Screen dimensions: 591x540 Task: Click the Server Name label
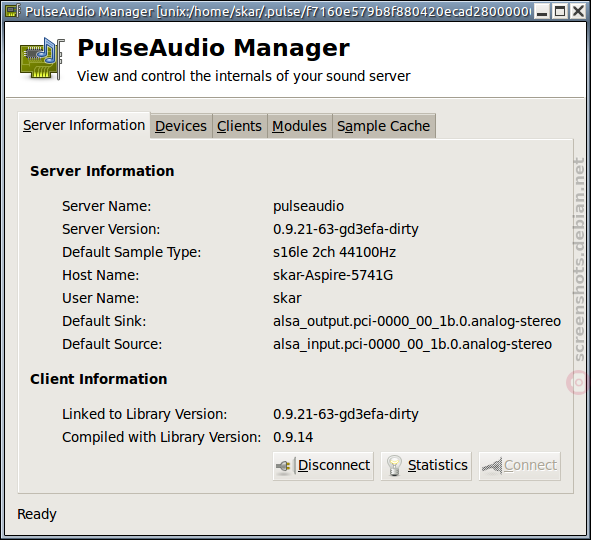[x=106, y=207]
